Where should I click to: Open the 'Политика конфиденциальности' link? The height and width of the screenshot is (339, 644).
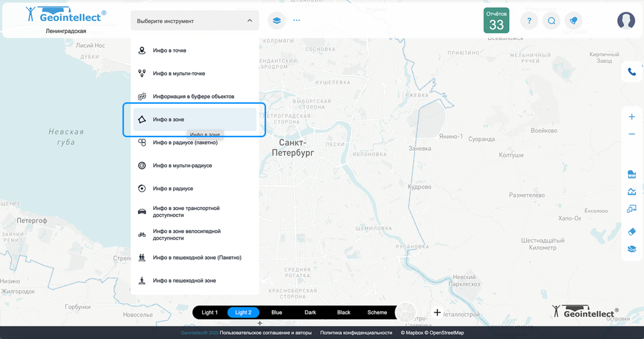[356, 332]
